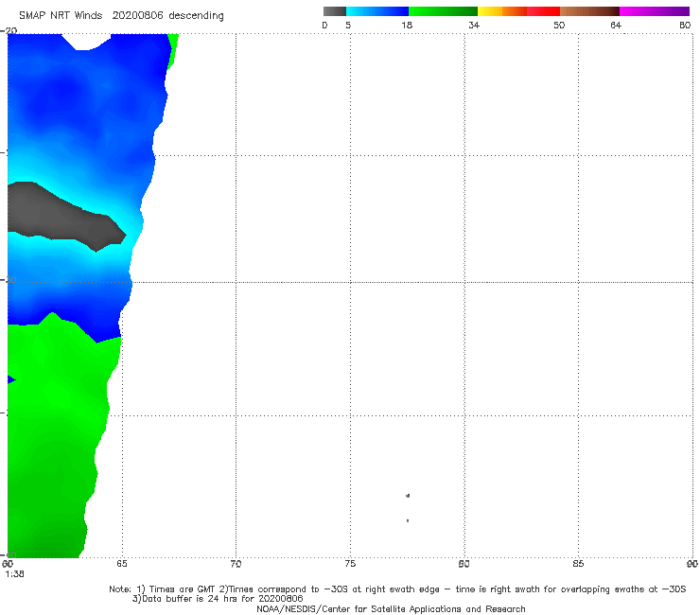
Task: Click the title text 'SMAP NRT Winds'
Action: (x=61, y=15)
